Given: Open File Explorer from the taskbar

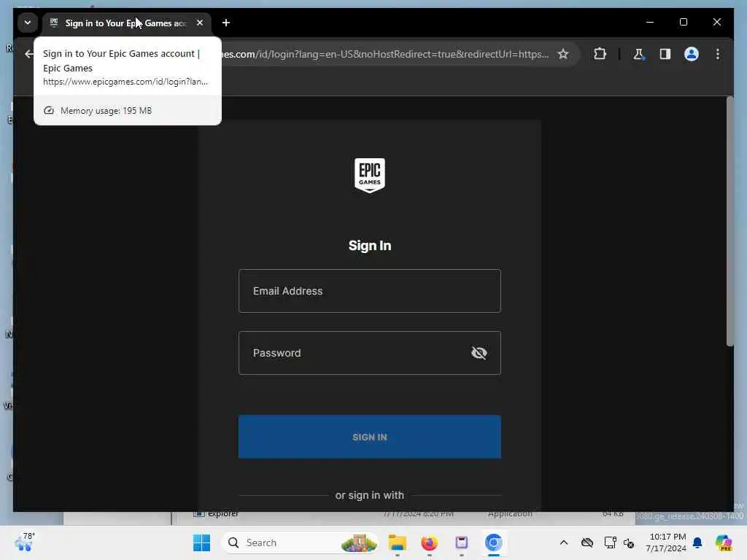Looking at the screenshot, I should click(397, 542).
